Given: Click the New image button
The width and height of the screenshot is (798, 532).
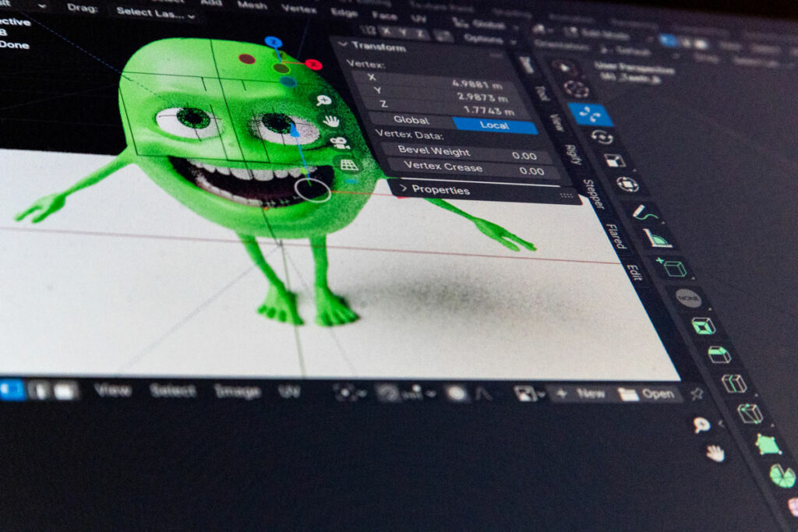Looking at the screenshot, I should click(581, 393).
